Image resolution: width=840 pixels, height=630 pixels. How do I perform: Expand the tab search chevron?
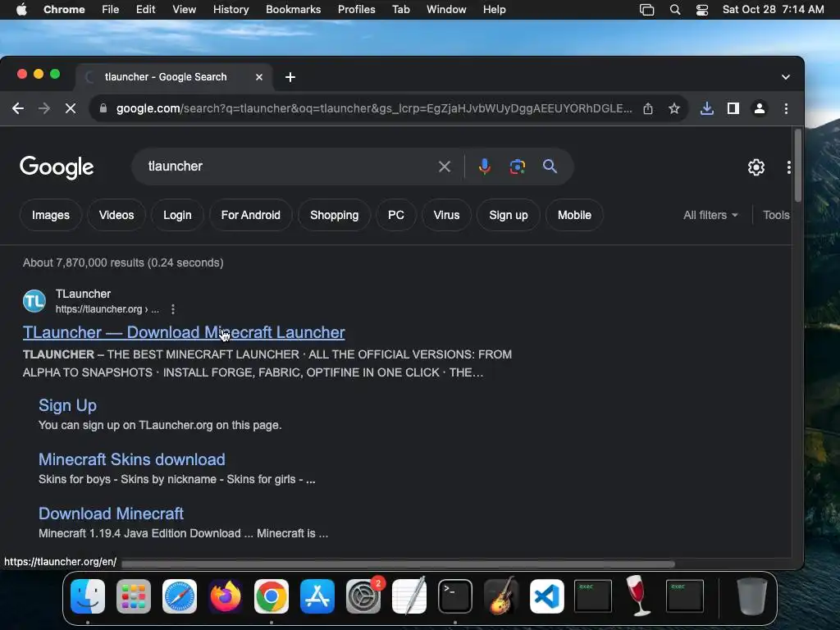point(785,77)
